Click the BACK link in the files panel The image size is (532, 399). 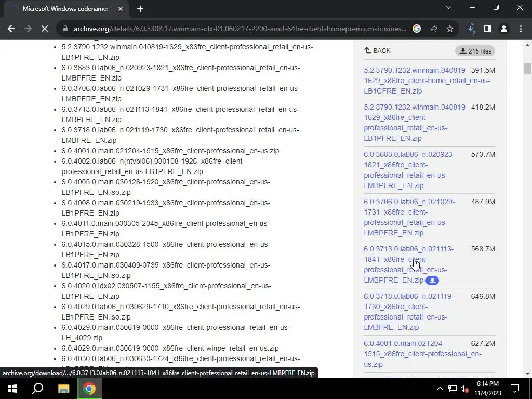[377, 50]
